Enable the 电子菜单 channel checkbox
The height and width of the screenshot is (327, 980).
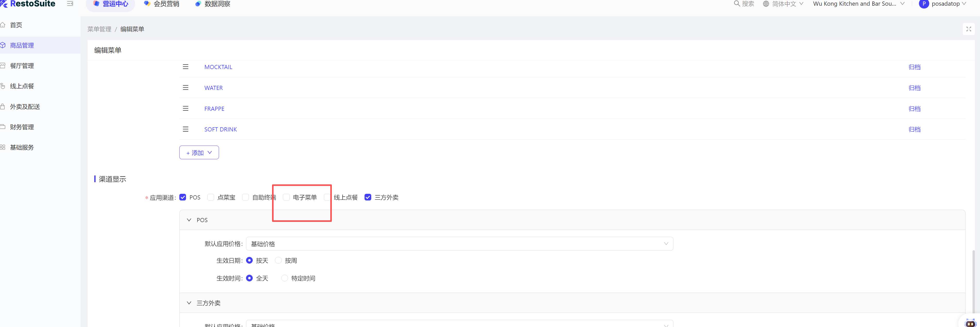[286, 197]
